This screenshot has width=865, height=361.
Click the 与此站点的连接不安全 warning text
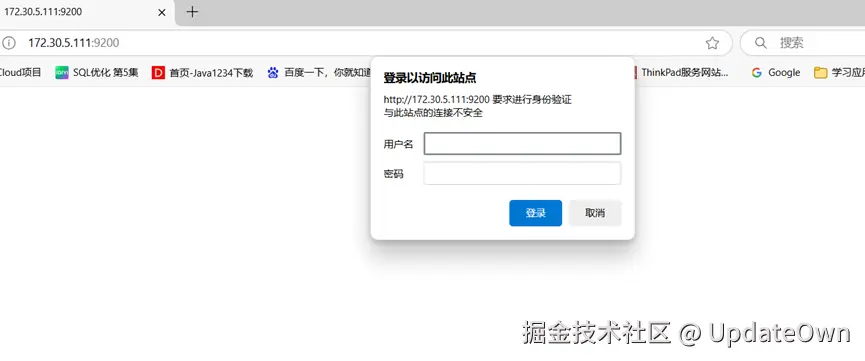point(433,113)
